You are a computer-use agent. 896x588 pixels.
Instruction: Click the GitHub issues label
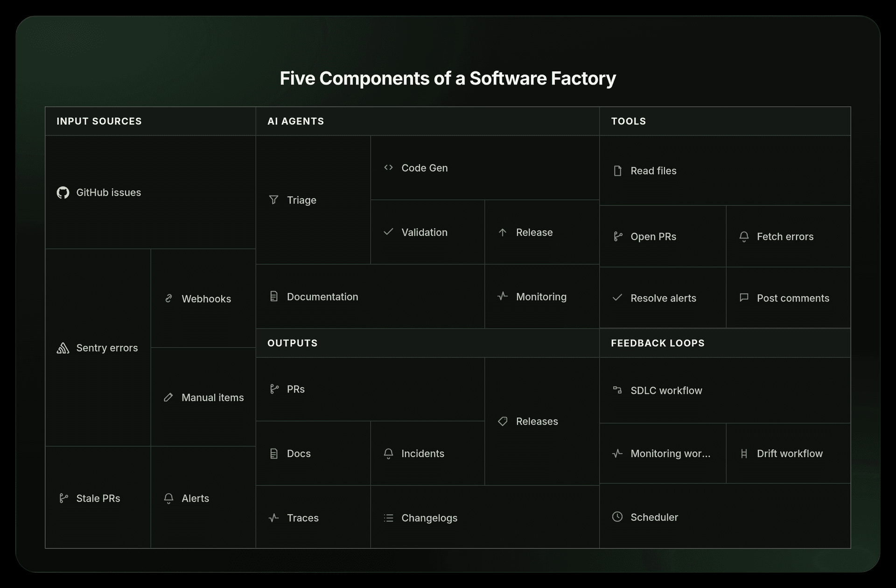[x=108, y=193]
